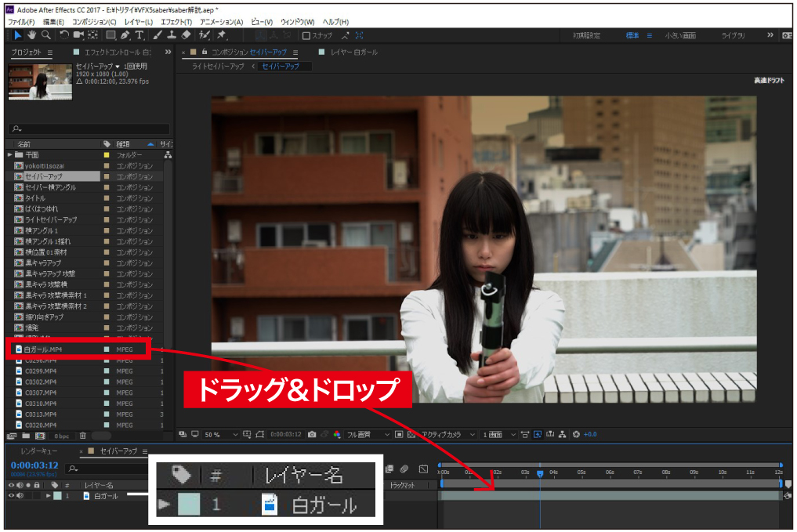
Task: Select the Rectangle shape tool
Action: (110, 35)
